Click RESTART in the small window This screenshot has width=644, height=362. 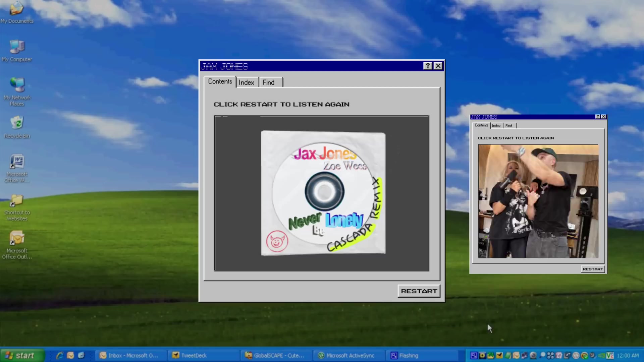tap(593, 269)
